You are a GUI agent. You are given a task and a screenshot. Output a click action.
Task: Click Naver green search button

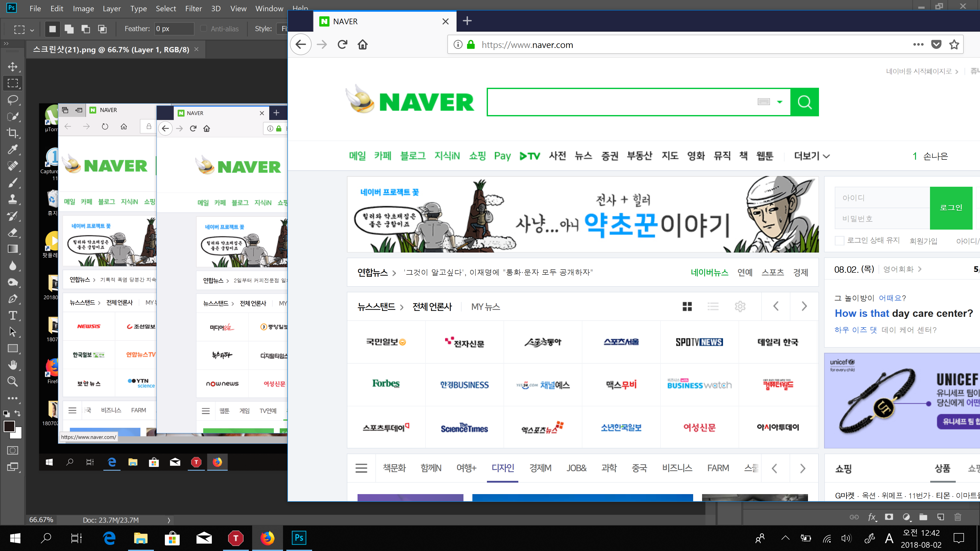click(805, 102)
